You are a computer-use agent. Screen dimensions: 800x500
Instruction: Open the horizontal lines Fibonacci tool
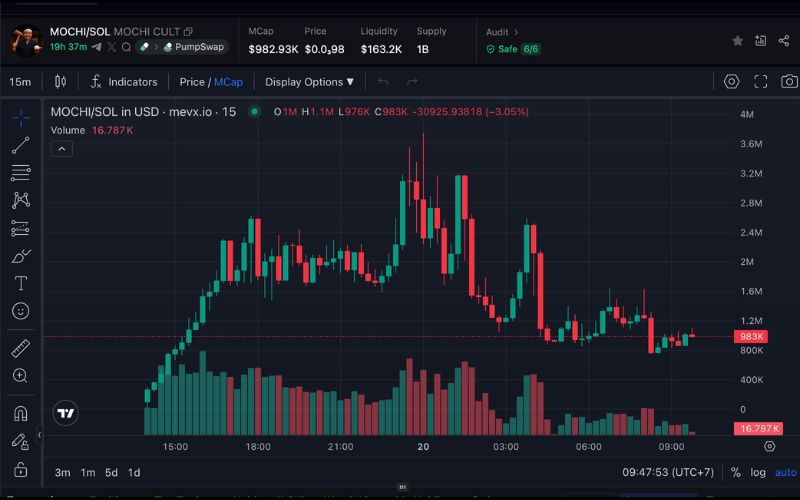pos(20,173)
